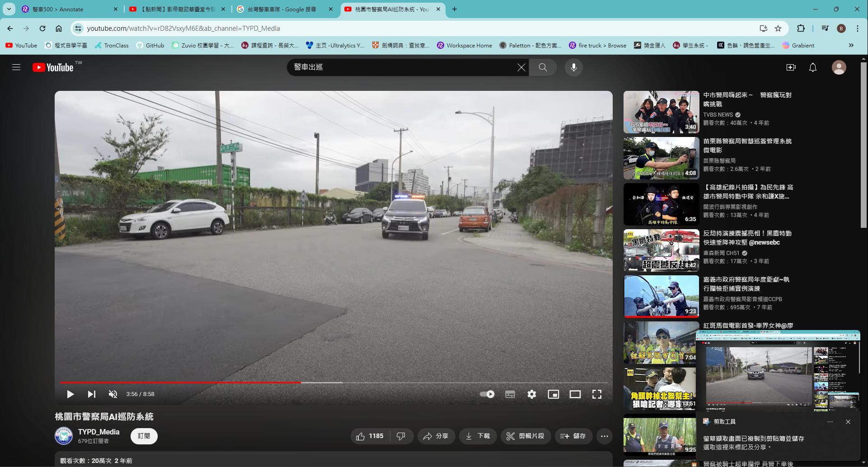Open the notifications bell
The image size is (868, 467).
click(x=812, y=67)
